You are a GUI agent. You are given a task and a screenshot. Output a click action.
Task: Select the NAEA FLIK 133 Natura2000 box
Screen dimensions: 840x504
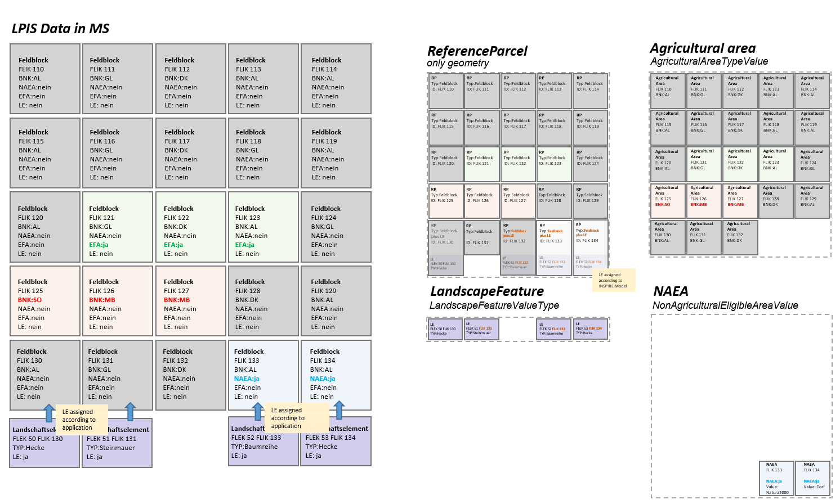[x=776, y=479]
